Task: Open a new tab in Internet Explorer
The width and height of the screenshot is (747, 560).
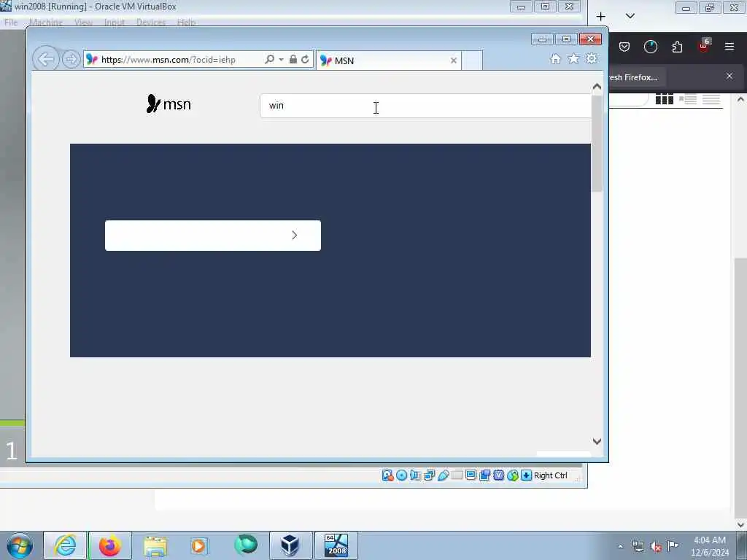Action: pos(472,61)
